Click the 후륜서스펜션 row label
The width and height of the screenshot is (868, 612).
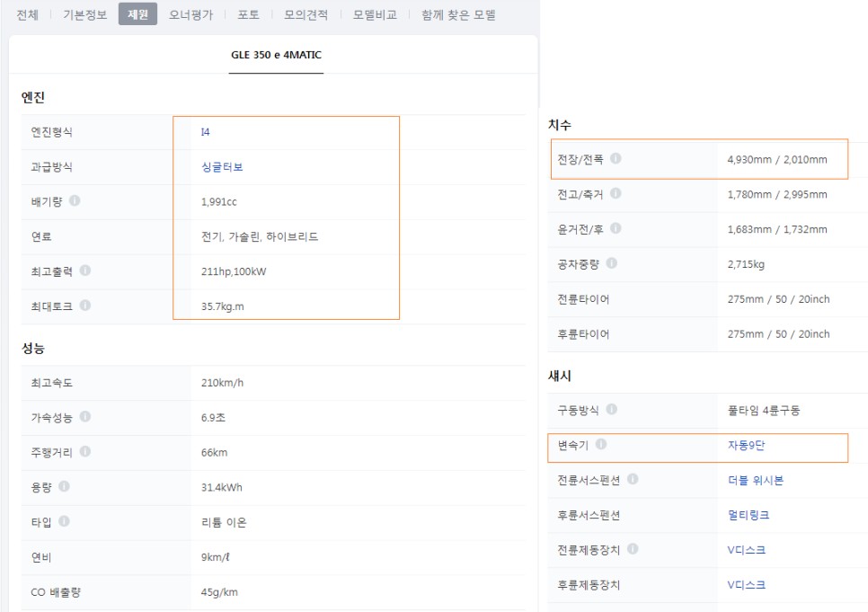[x=589, y=515]
